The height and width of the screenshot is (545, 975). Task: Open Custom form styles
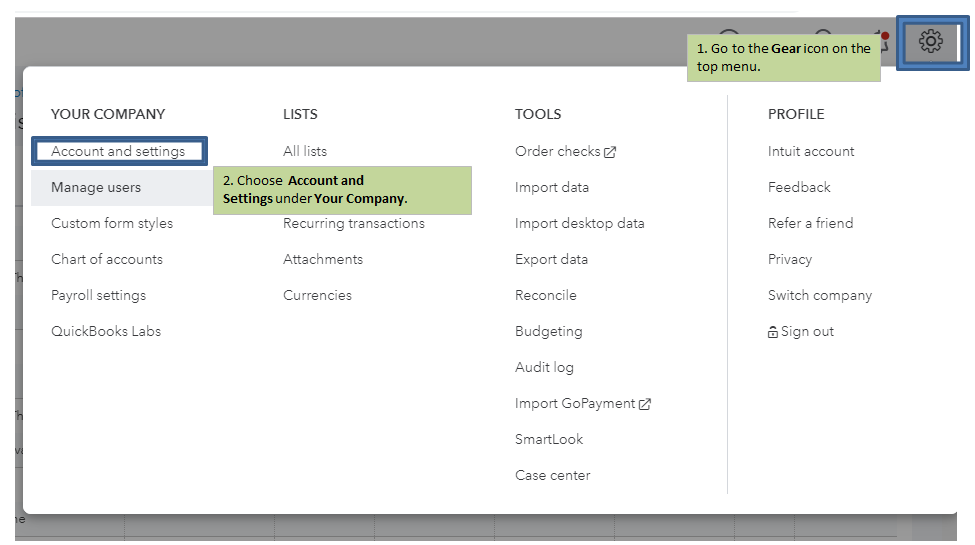tap(112, 223)
